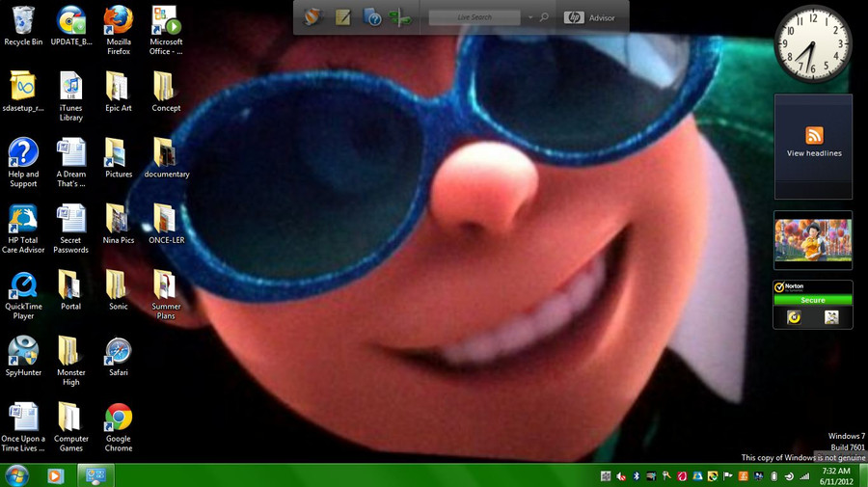Image resolution: width=868 pixels, height=487 pixels.
Task: Open Action Center flag tray icon
Action: click(x=728, y=476)
